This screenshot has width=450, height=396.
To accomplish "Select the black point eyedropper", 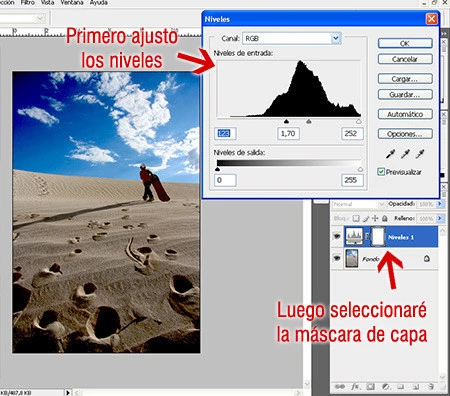I will pos(390,154).
